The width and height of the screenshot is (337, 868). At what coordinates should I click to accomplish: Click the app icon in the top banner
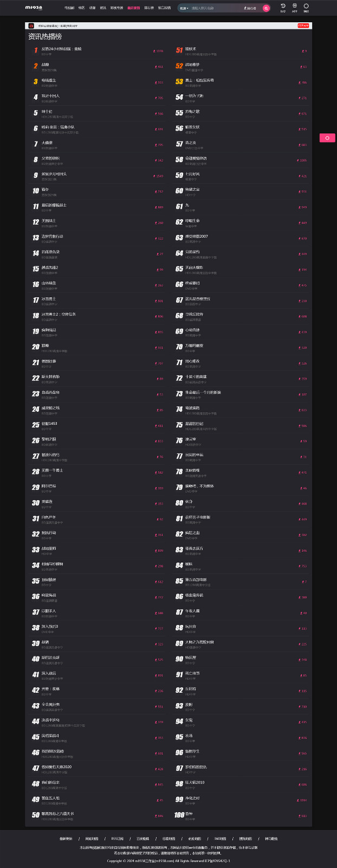(31, 25)
